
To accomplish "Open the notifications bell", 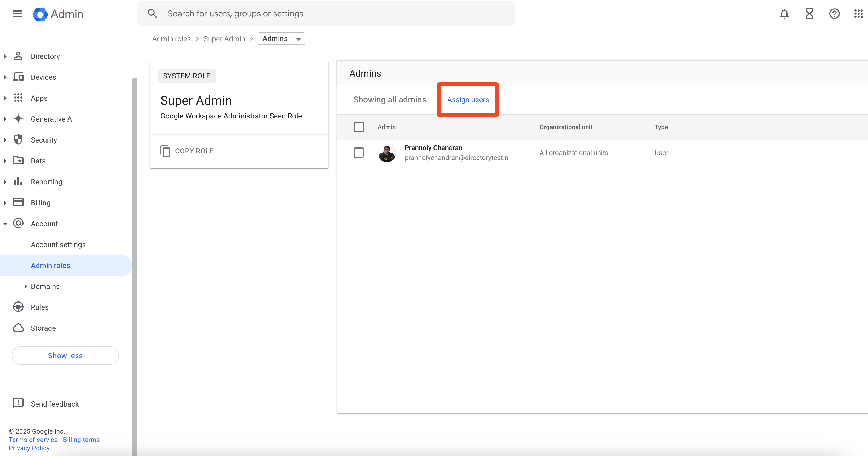I will point(784,14).
